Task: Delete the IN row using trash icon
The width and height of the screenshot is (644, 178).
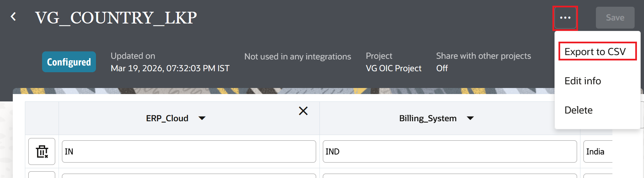Action: click(42, 151)
